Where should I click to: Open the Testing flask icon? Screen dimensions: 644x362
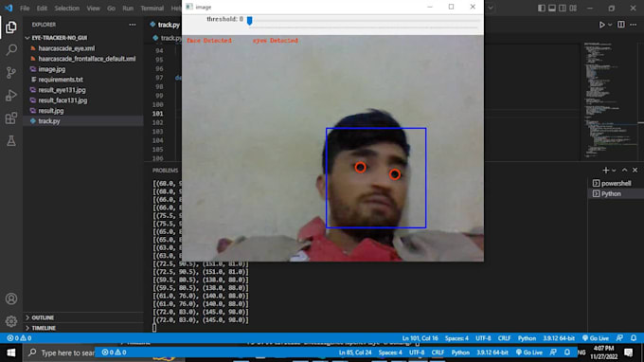point(11,141)
